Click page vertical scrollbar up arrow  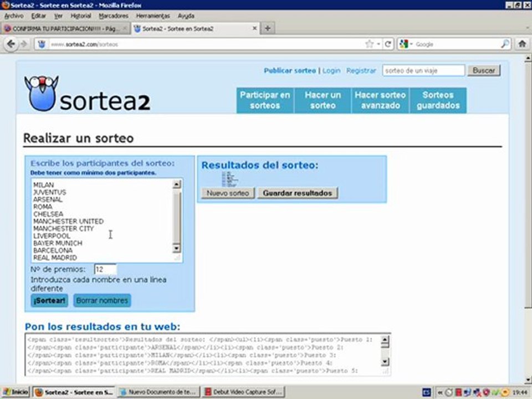click(528, 58)
